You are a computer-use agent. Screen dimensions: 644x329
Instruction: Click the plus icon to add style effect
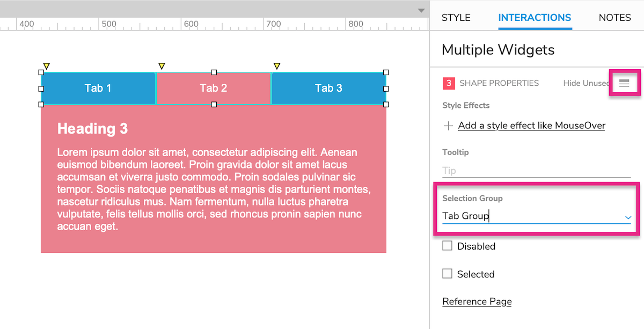tap(448, 126)
